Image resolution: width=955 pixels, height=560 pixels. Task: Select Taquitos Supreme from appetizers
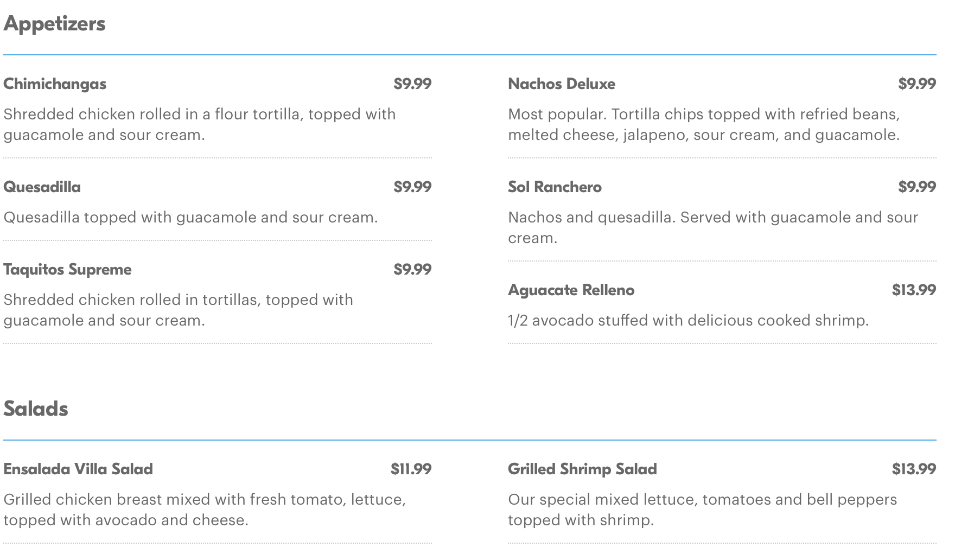click(x=67, y=270)
